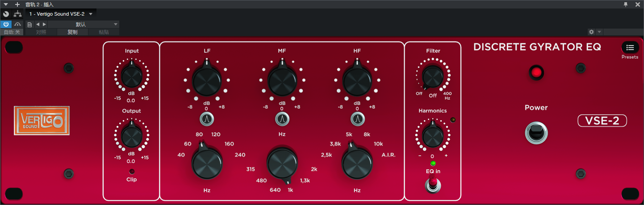Click the MF frequency selector knob
This screenshot has height=205, width=644.
(282, 164)
